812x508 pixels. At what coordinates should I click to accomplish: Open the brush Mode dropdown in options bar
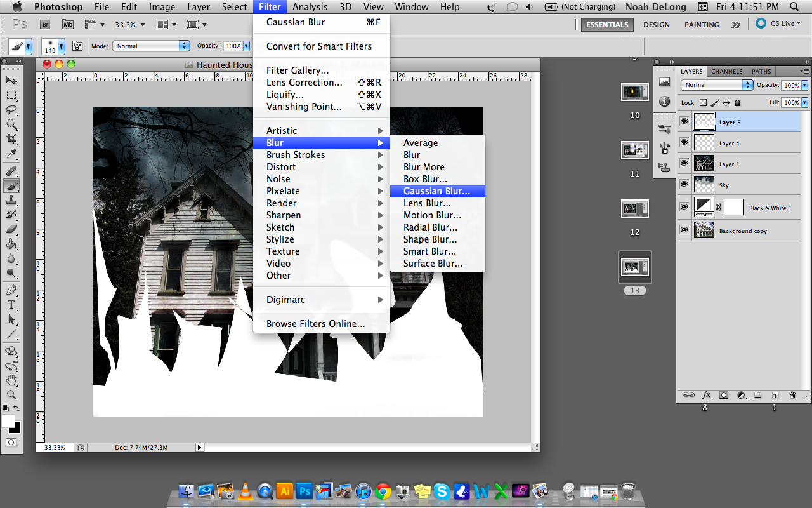click(151, 46)
